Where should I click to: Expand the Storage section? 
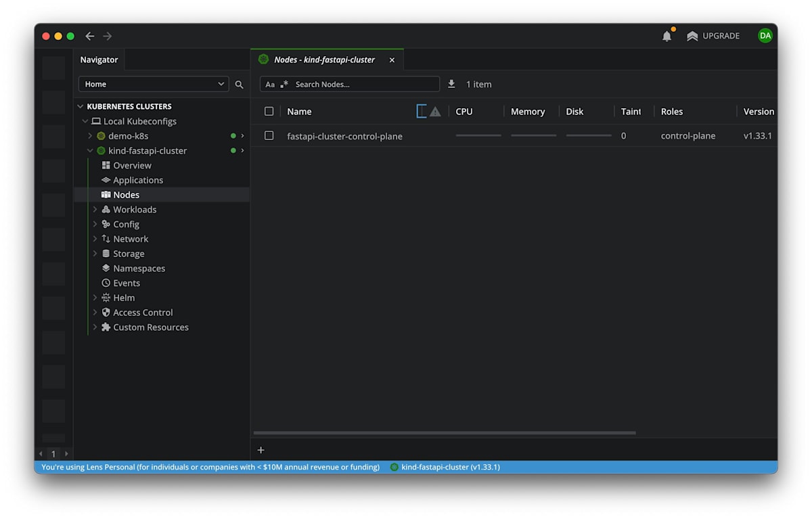[x=95, y=254]
